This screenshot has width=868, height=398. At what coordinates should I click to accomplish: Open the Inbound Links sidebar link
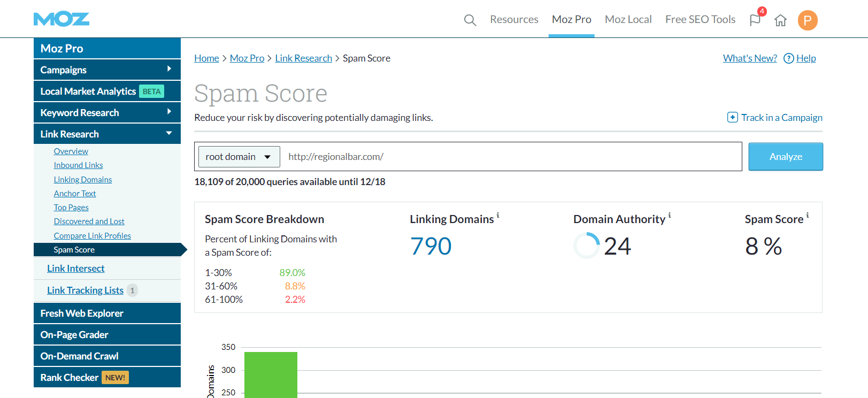click(x=78, y=165)
